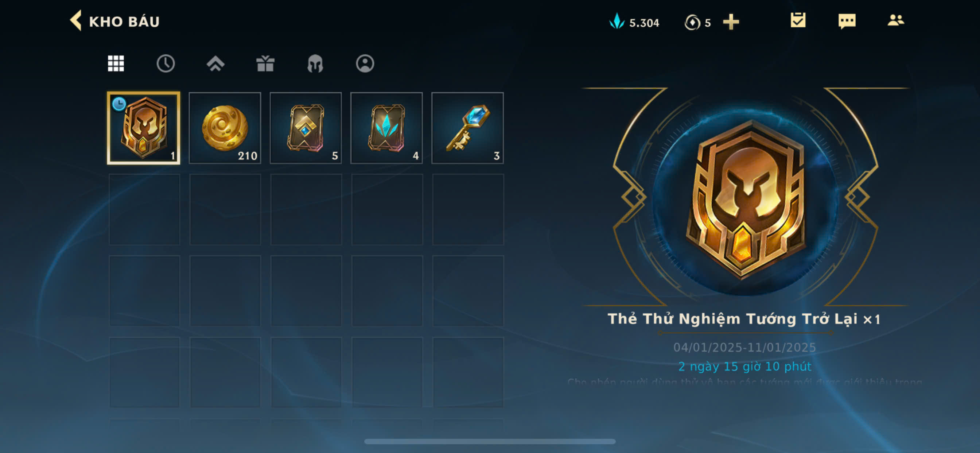Select the gold coin item with 210
Viewport: 980px width, 453px height.
click(225, 128)
